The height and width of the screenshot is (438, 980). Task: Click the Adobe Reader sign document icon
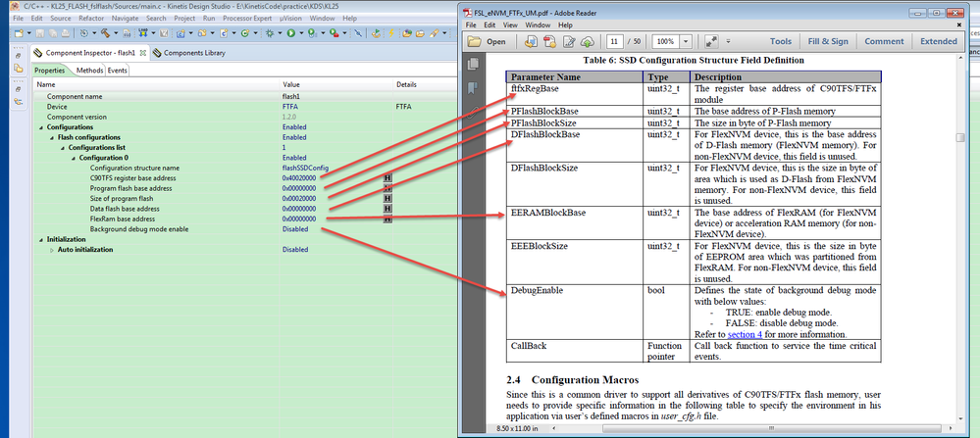[569, 41]
